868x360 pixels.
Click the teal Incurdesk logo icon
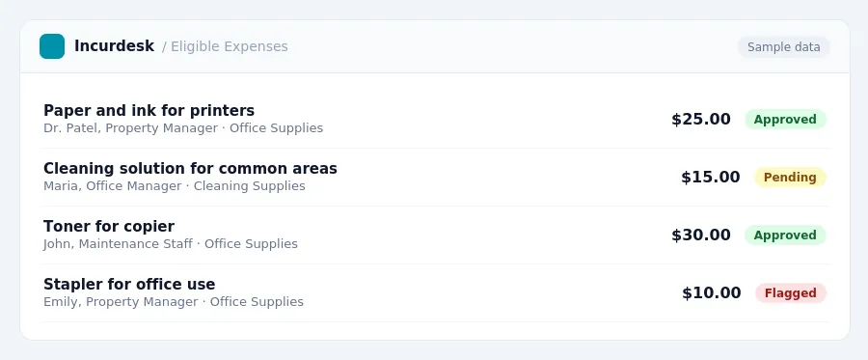(52, 46)
